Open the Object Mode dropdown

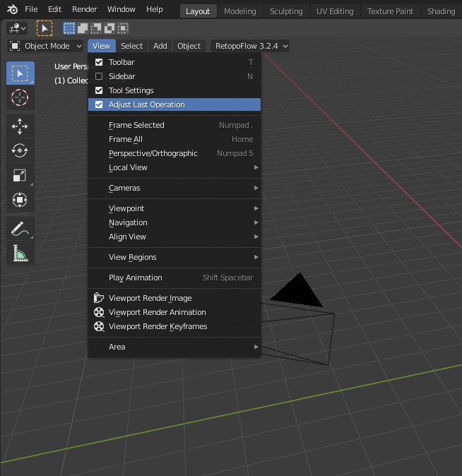pyautogui.click(x=46, y=46)
